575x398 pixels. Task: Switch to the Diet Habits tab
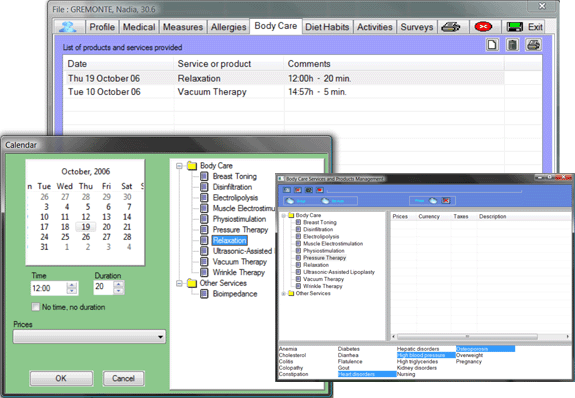pos(327,27)
